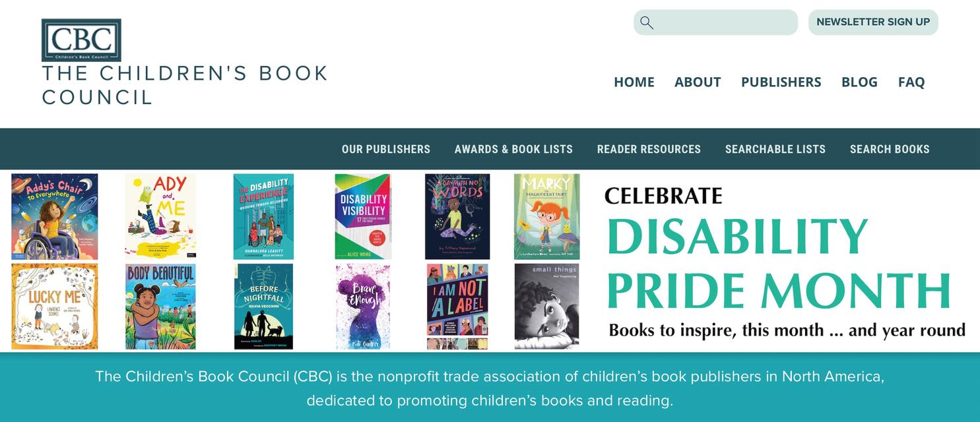
Task: Click the search magnifier icon
Action: tap(647, 22)
